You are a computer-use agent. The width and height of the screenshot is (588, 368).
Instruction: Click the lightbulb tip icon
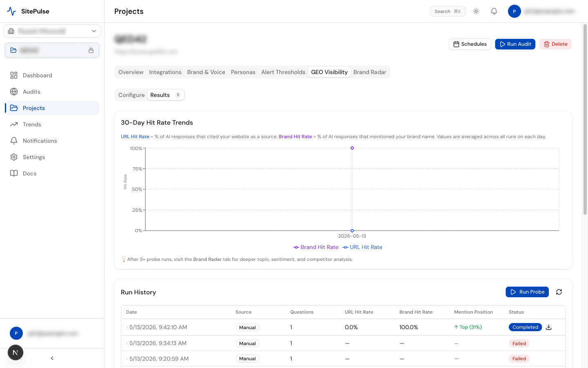pos(124,259)
